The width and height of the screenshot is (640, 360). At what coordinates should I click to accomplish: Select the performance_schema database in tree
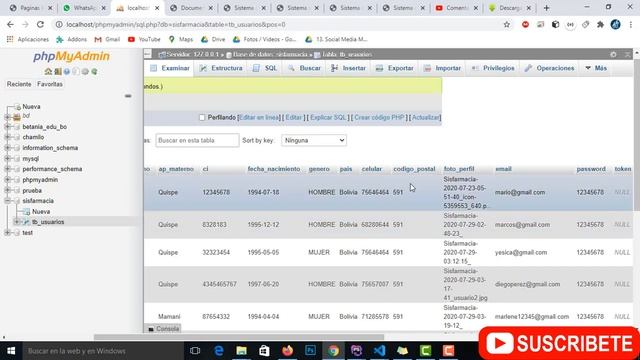point(52,169)
